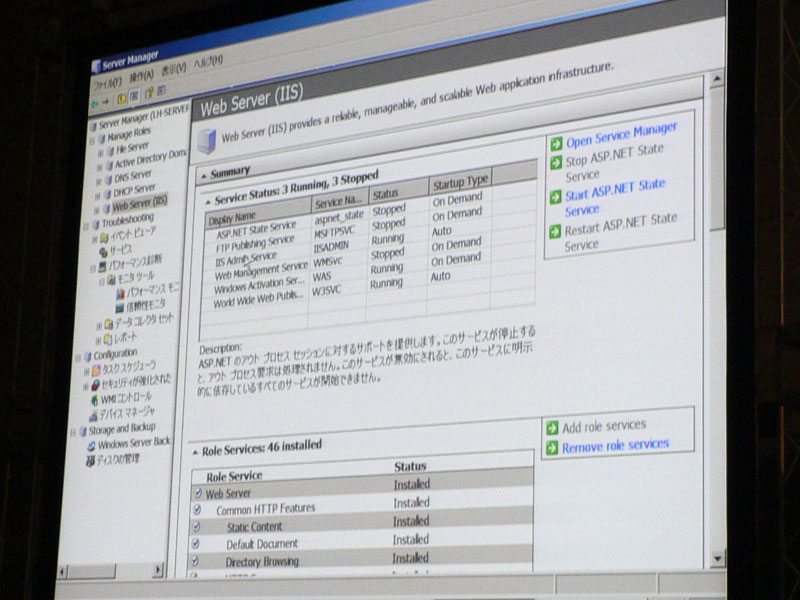
Task: Collapse the Manage Roles tree node
Action: (x=92, y=140)
